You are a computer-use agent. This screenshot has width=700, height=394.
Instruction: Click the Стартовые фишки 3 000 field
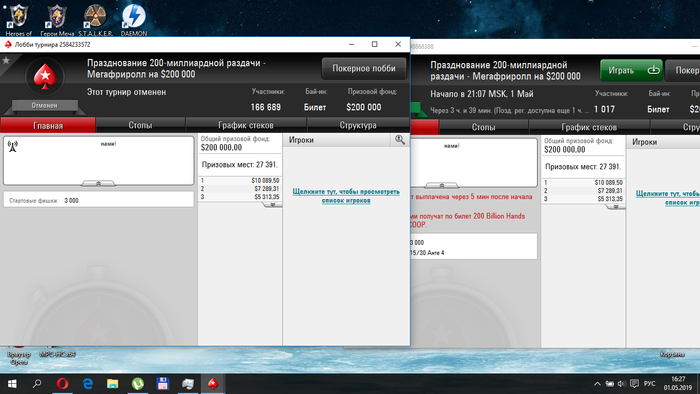pyautogui.click(x=99, y=200)
